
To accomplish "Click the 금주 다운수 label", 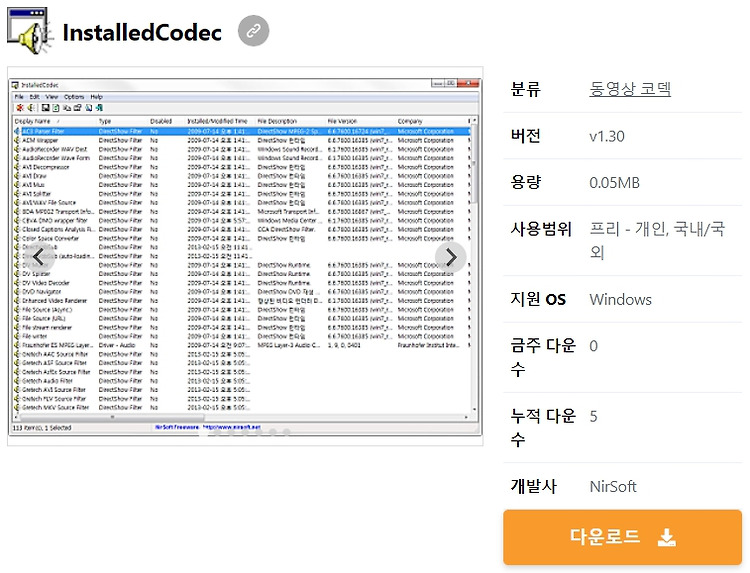I will point(543,357).
